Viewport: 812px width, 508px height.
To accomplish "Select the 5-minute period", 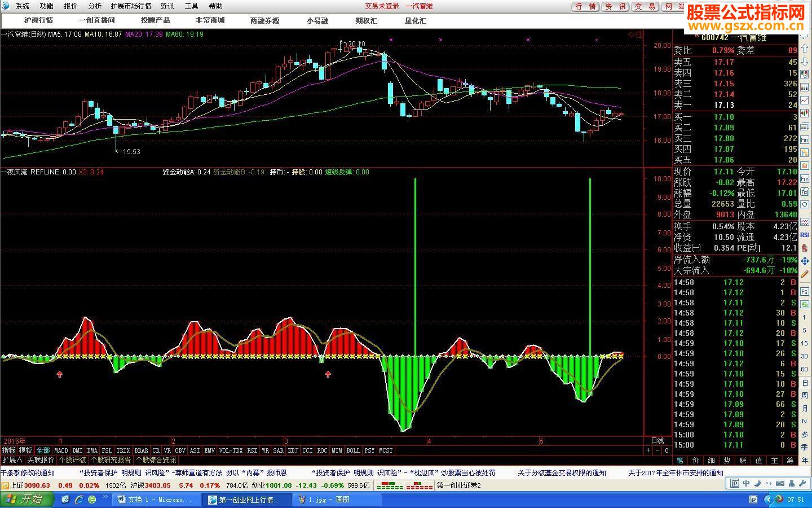I will tap(805, 330).
